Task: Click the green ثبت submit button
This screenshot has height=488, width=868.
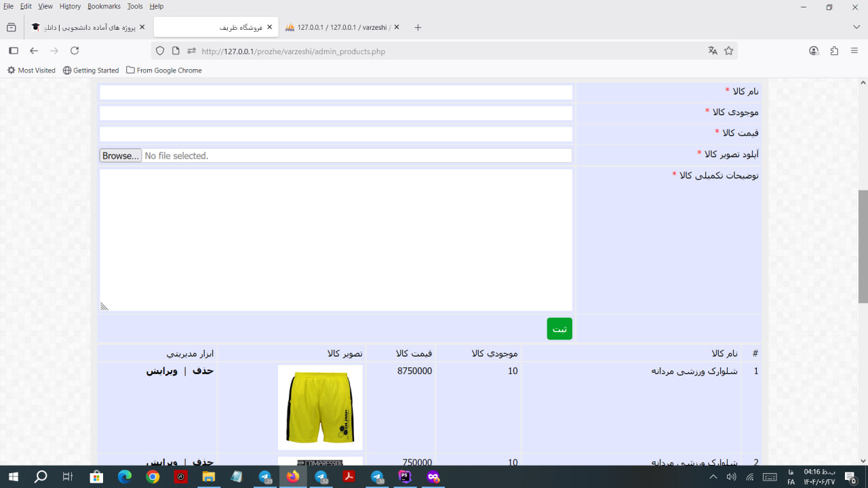Action: point(559,329)
